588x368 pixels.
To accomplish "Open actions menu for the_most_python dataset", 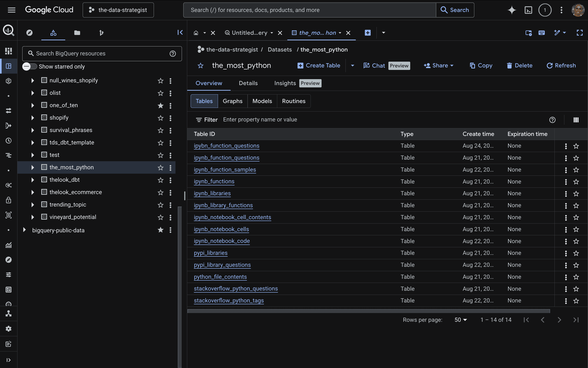I will click(170, 167).
